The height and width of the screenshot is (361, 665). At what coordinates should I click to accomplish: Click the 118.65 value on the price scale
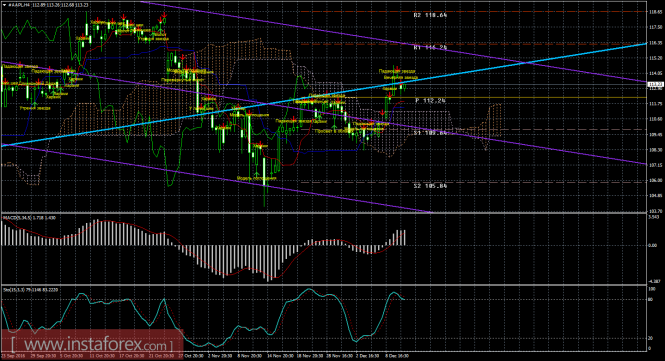[x=655, y=12]
